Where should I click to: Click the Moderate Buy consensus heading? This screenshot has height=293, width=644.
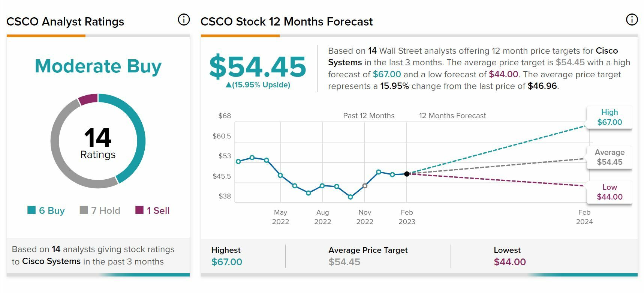(x=98, y=66)
